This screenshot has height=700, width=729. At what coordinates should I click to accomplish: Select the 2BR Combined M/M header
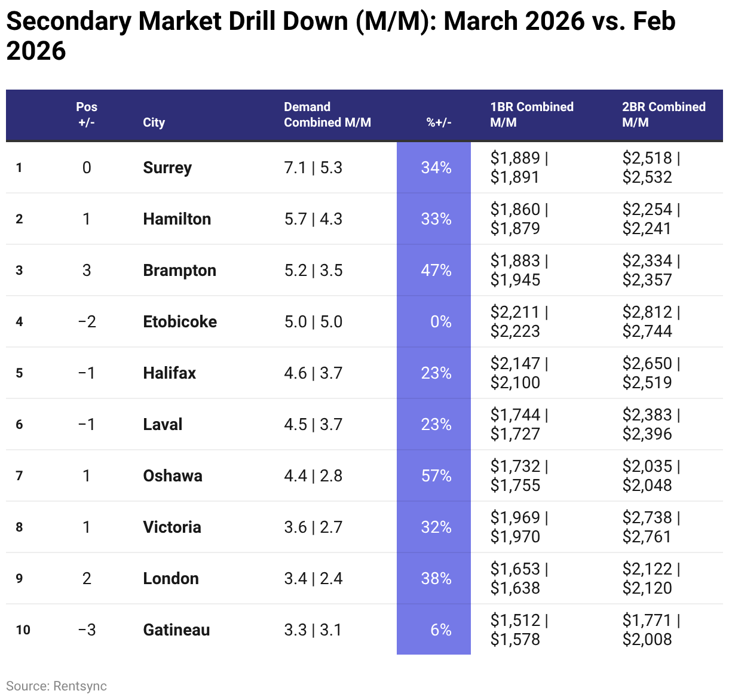pos(663,115)
